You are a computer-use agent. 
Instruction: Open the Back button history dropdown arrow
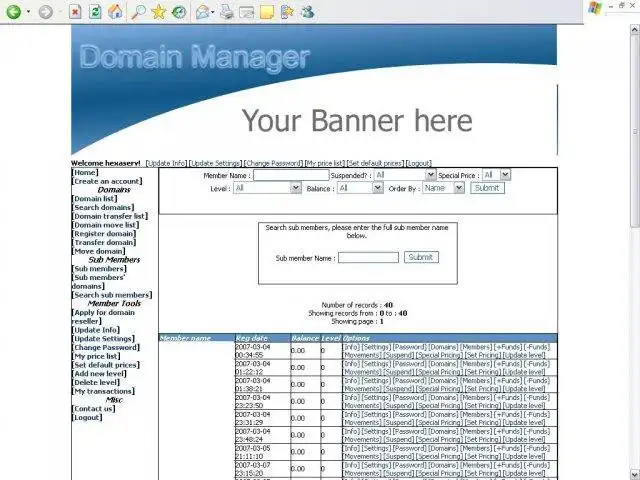click(x=28, y=12)
